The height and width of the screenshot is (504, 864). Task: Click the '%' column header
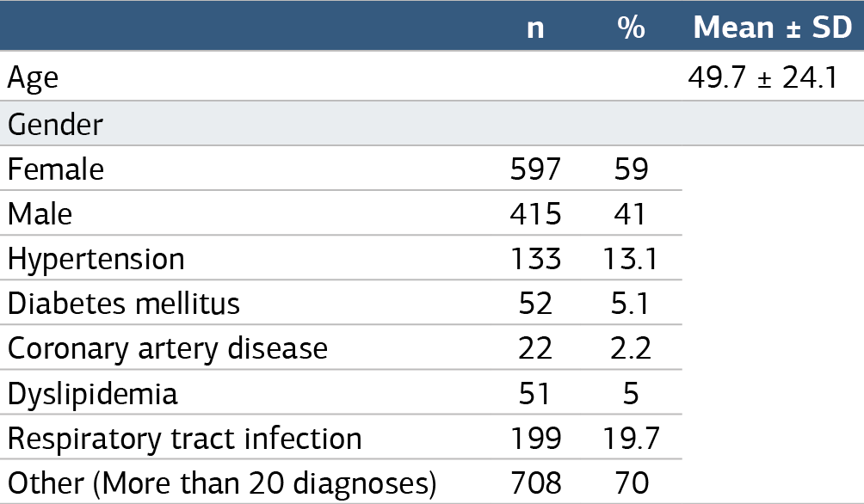coord(631,27)
